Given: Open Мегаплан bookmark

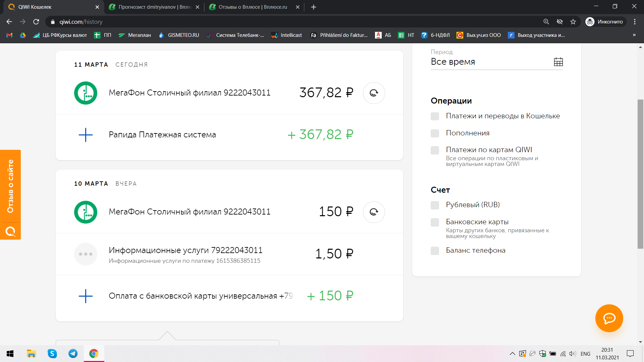Looking at the screenshot, I should click(135, 35).
